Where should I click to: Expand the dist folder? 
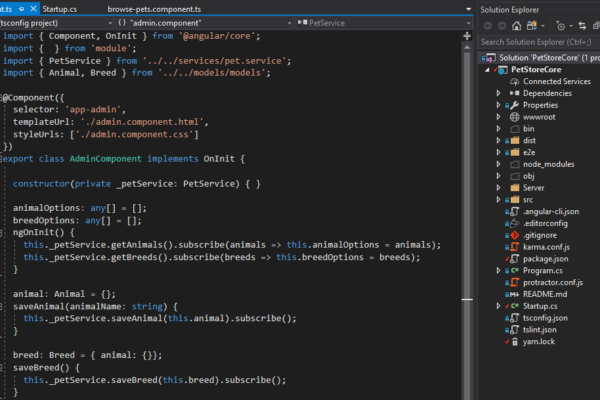point(498,140)
